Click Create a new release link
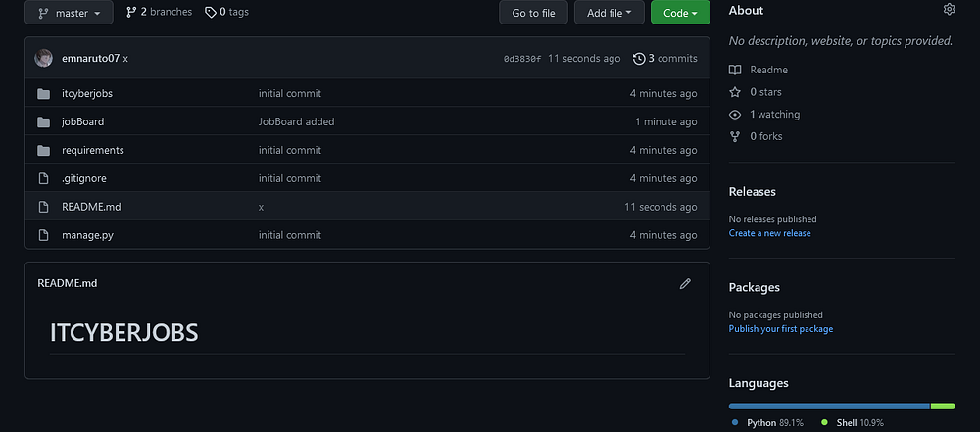 click(x=769, y=233)
